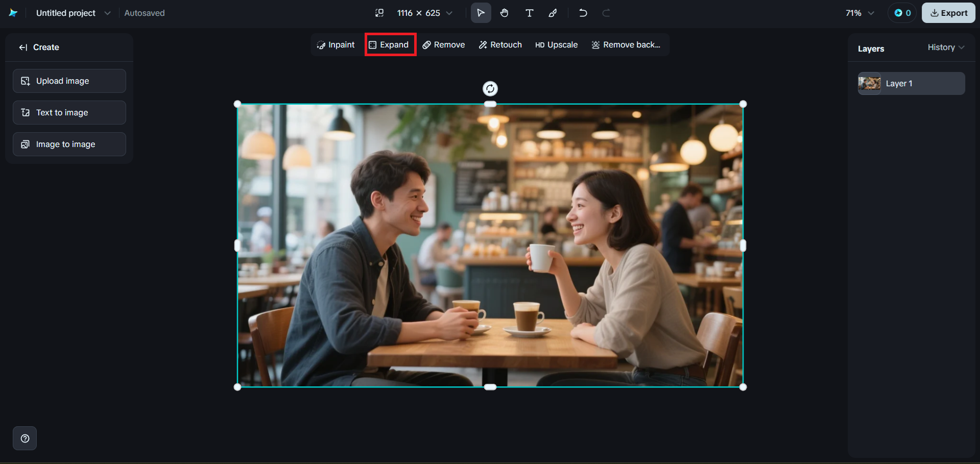Choose the Inpaint tool
Image resolution: width=980 pixels, height=464 pixels.
pyautogui.click(x=336, y=45)
